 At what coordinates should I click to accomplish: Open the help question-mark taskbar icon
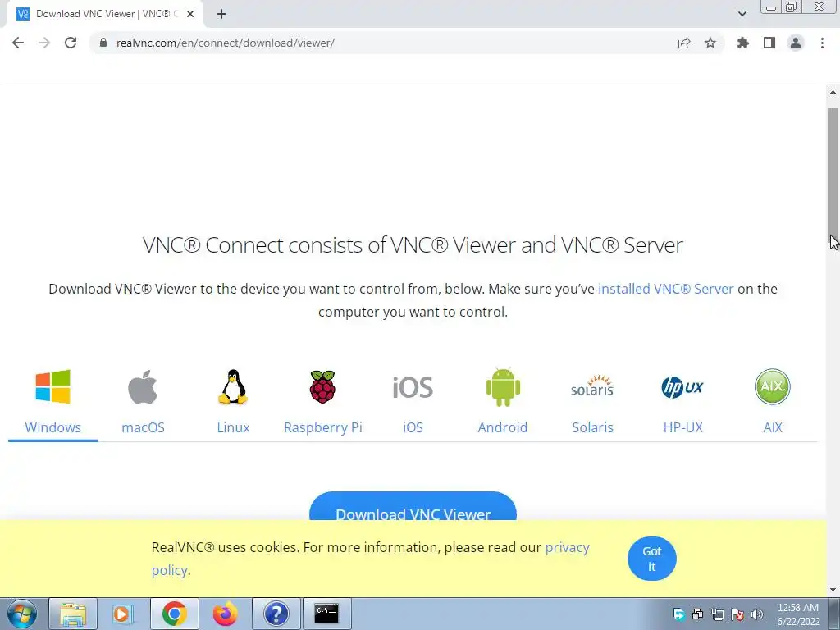pyautogui.click(x=276, y=614)
